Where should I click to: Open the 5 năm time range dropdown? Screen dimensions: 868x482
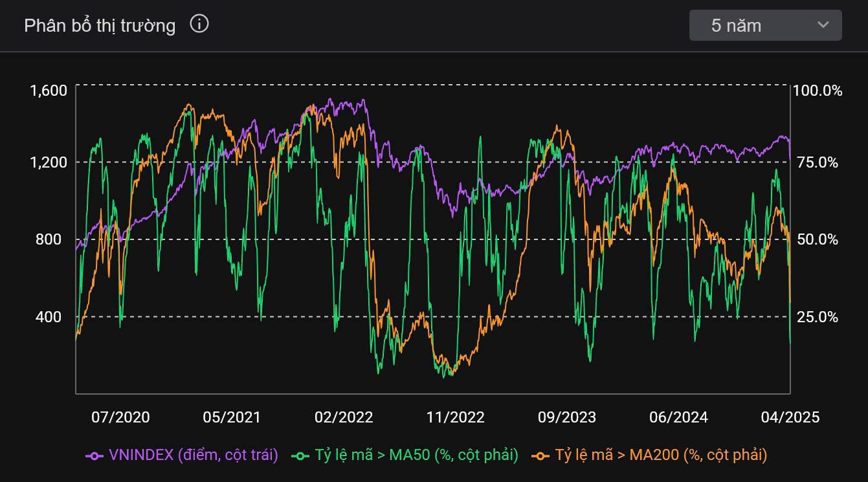pos(765,25)
